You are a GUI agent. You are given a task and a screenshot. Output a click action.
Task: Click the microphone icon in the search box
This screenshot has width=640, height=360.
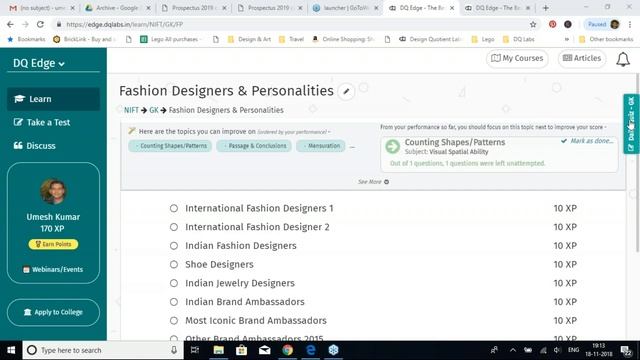point(174,350)
